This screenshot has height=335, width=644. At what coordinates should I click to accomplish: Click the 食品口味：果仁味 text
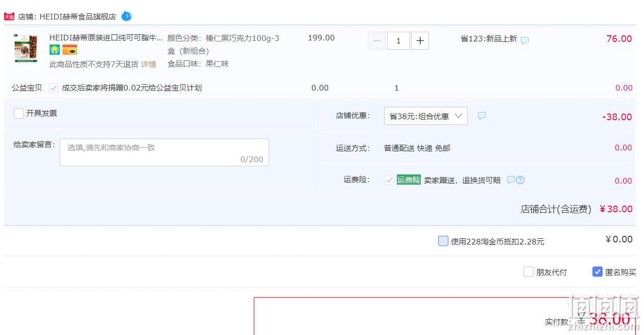coord(198,64)
